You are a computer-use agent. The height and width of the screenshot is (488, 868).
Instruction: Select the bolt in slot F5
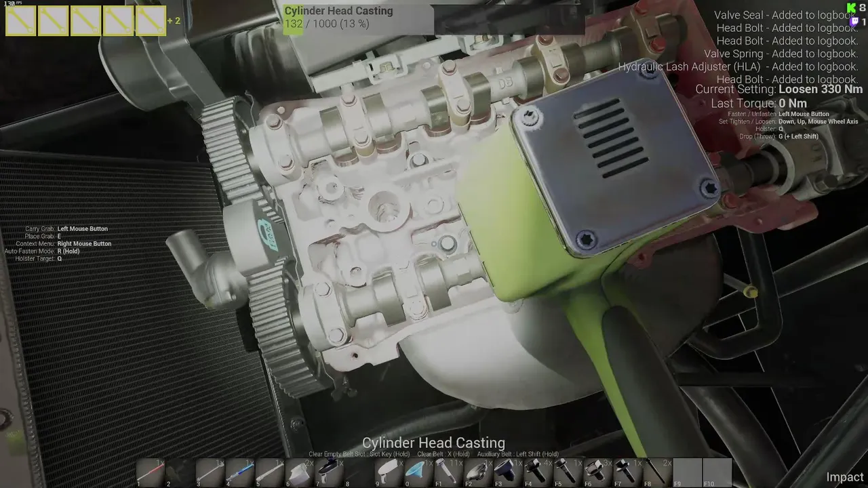point(568,472)
